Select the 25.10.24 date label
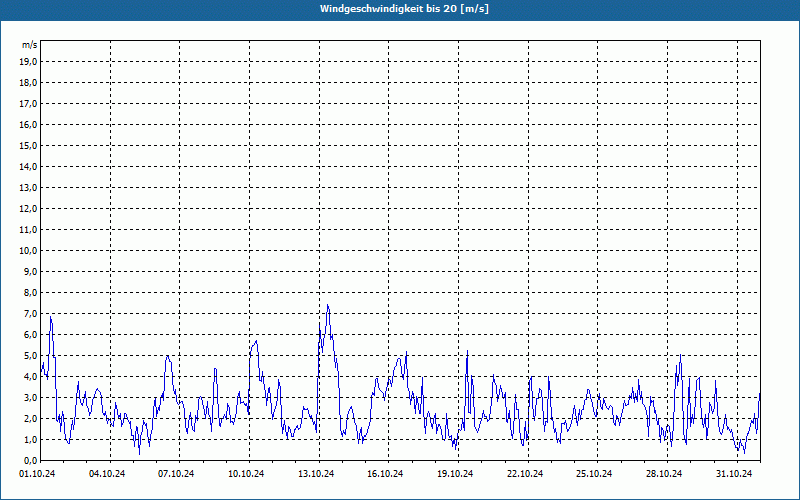 594,473
